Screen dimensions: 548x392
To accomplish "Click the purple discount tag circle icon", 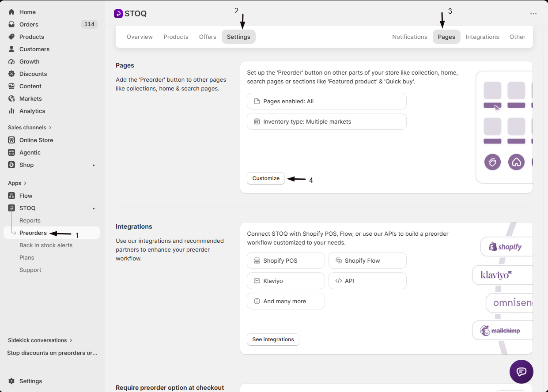I will [492, 162].
